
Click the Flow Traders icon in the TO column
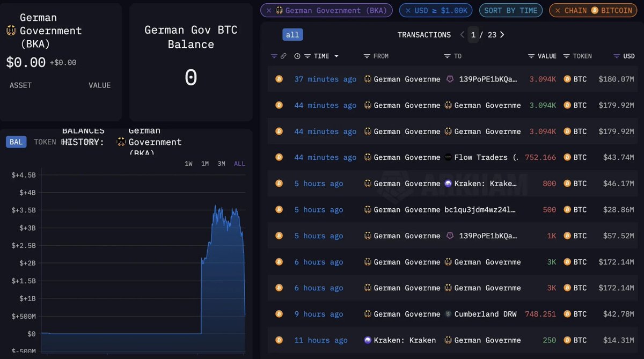point(449,157)
